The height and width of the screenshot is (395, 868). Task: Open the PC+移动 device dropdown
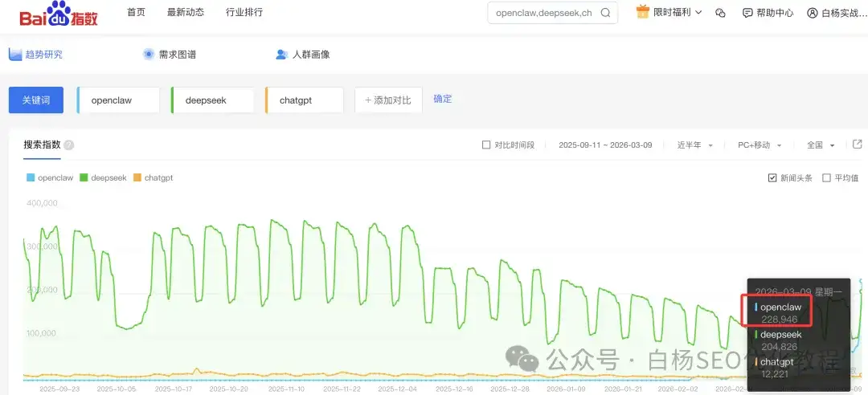[759, 145]
